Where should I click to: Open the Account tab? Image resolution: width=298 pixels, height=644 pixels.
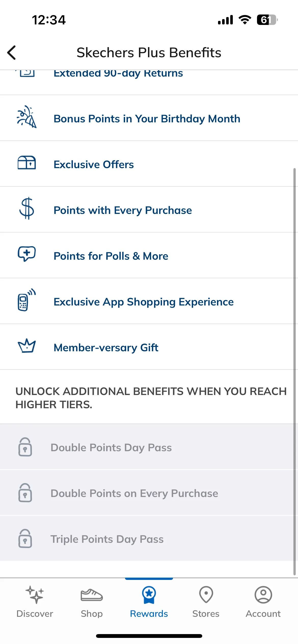263,602
